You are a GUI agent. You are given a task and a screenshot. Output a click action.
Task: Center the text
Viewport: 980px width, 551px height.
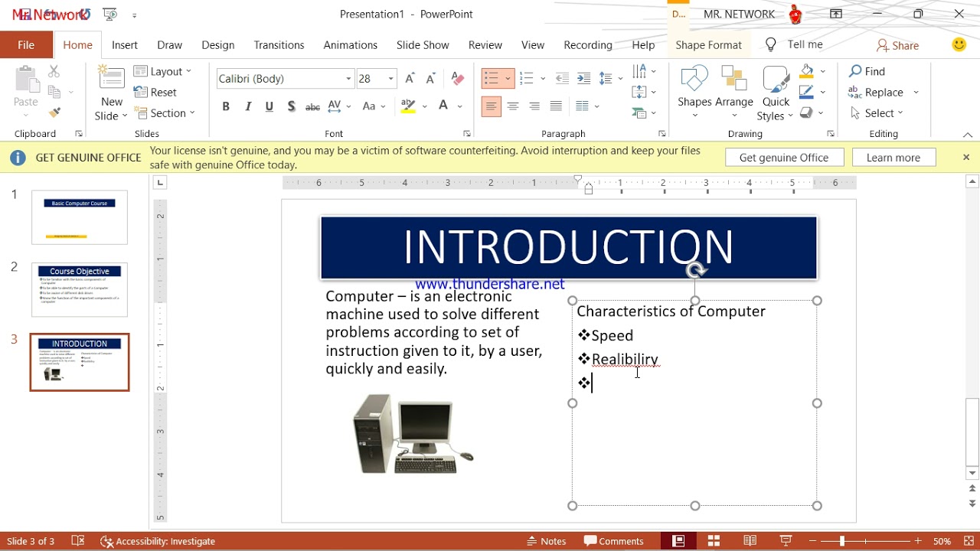513,106
